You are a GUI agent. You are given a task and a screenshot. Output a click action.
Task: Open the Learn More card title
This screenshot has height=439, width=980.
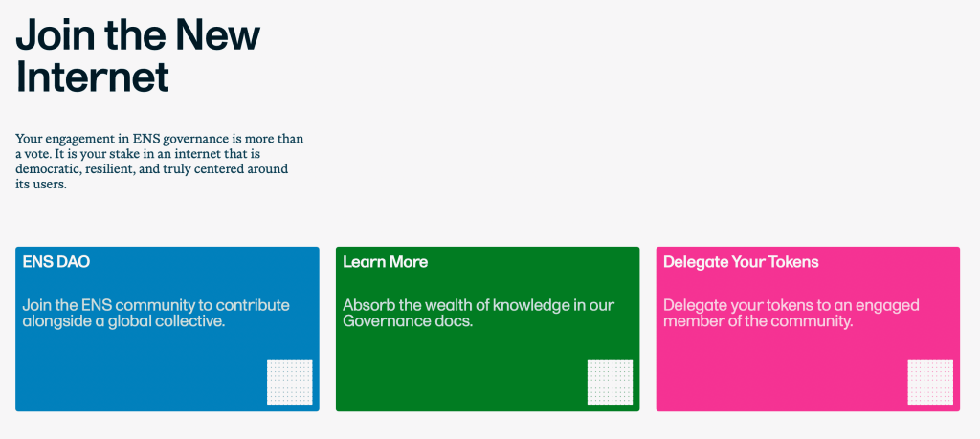(385, 261)
